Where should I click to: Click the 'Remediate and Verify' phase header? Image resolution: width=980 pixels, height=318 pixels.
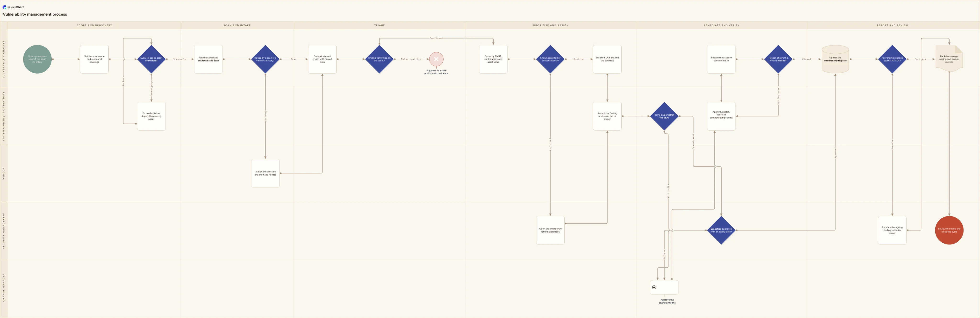click(721, 25)
